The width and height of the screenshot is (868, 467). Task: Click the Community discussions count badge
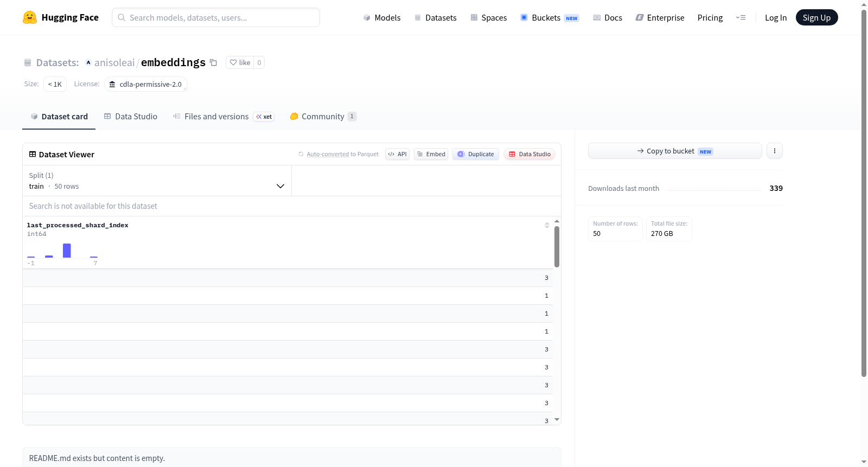point(352,116)
